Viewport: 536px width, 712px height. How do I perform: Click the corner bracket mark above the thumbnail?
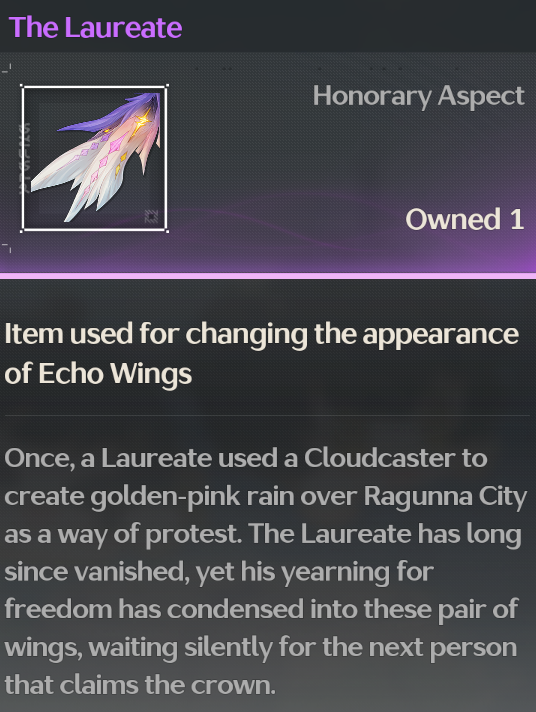tap(7, 69)
